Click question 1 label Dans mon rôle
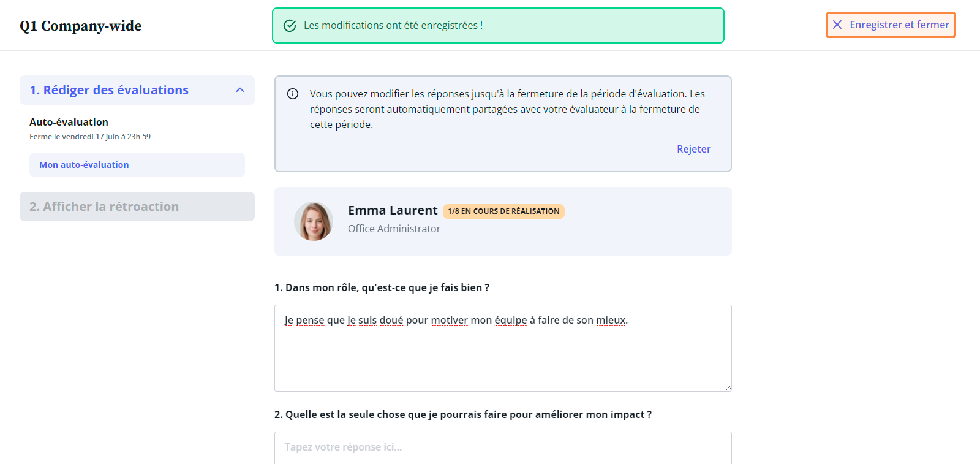Viewport: 980px width, 464px height. (x=382, y=287)
